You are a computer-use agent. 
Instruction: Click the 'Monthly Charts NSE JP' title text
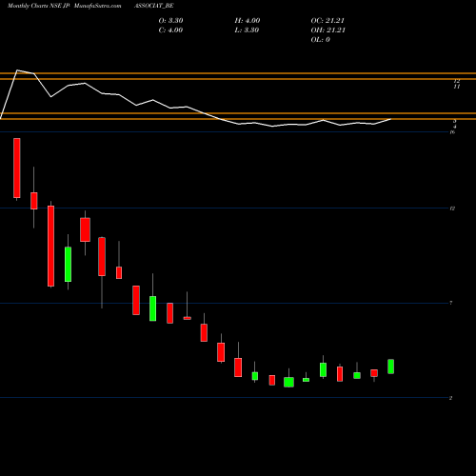tap(38, 6)
